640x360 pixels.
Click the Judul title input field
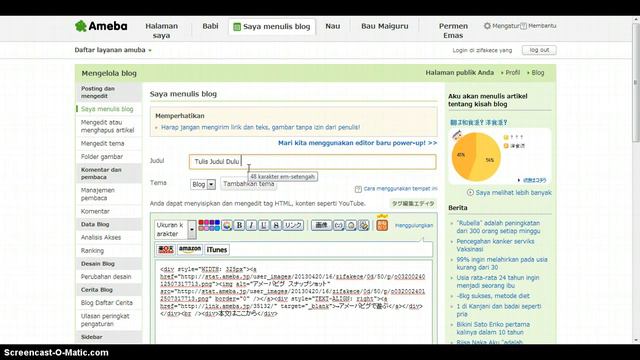click(312, 162)
